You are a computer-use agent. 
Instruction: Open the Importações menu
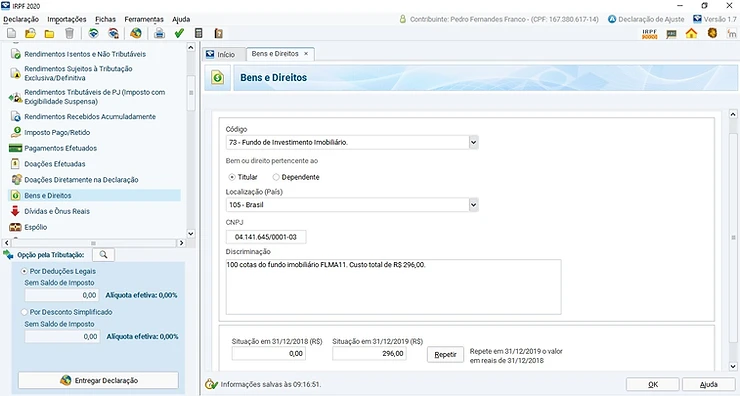point(67,19)
